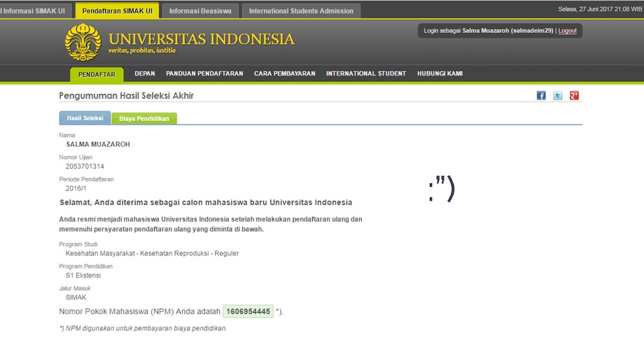Open the Pendaftaran SIMAK UI tab

tap(117, 10)
